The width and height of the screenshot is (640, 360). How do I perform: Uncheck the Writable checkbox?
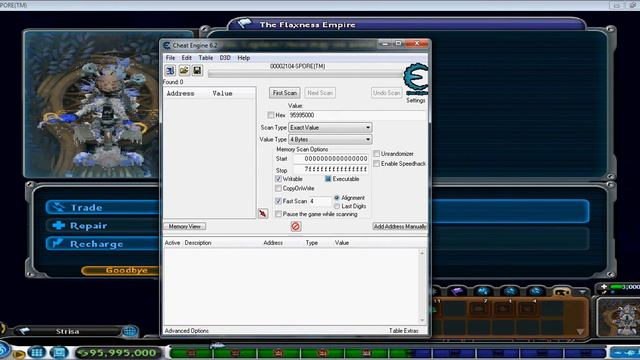[278, 179]
